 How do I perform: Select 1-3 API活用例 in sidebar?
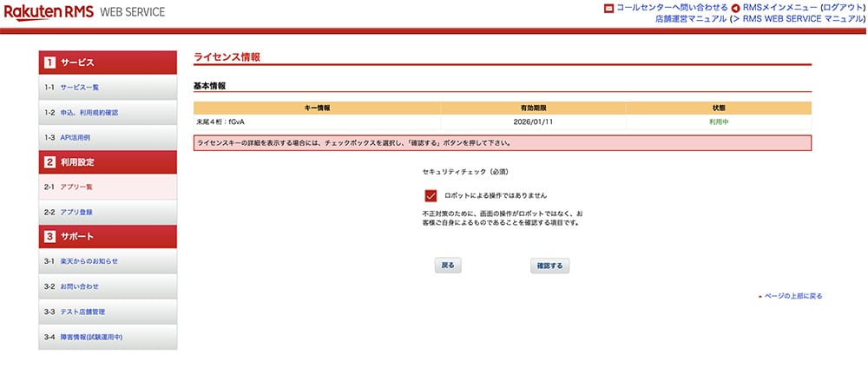tap(75, 137)
